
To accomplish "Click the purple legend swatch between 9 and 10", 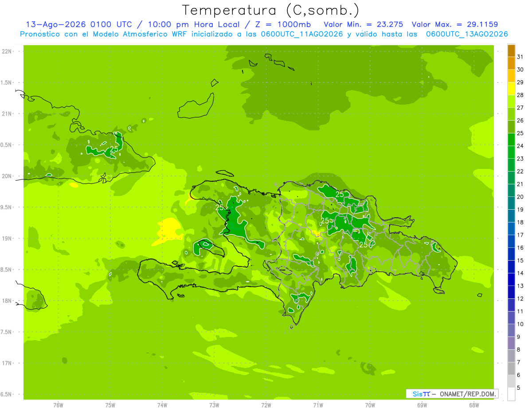I will pyautogui.click(x=511, y=330).
